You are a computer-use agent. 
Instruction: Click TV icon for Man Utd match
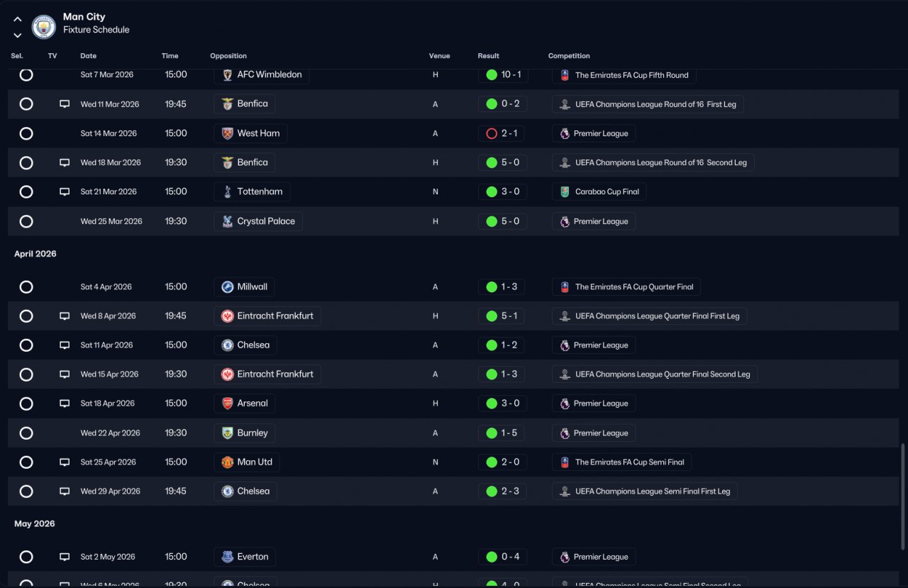coord(65,462)
